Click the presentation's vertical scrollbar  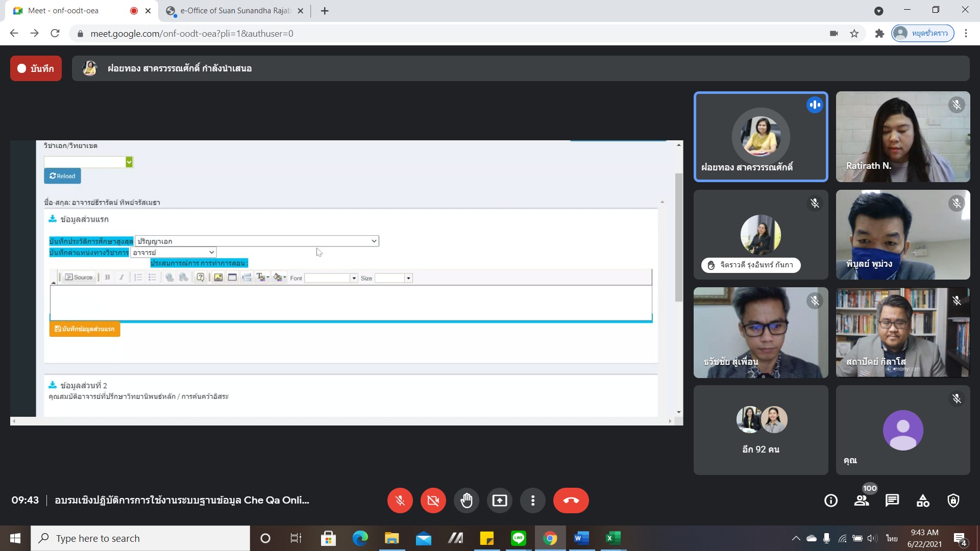(x=678, y=237)
